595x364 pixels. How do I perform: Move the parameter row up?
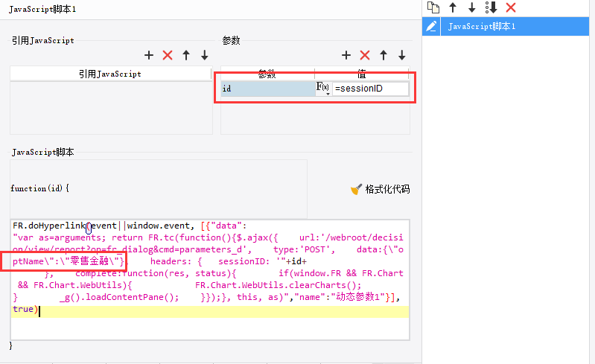(384, 55)
